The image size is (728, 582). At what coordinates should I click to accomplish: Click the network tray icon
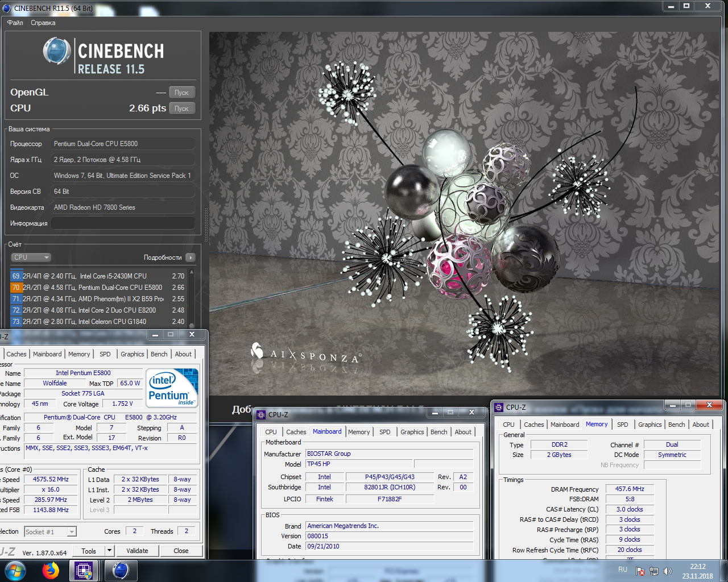coord(654,571)
